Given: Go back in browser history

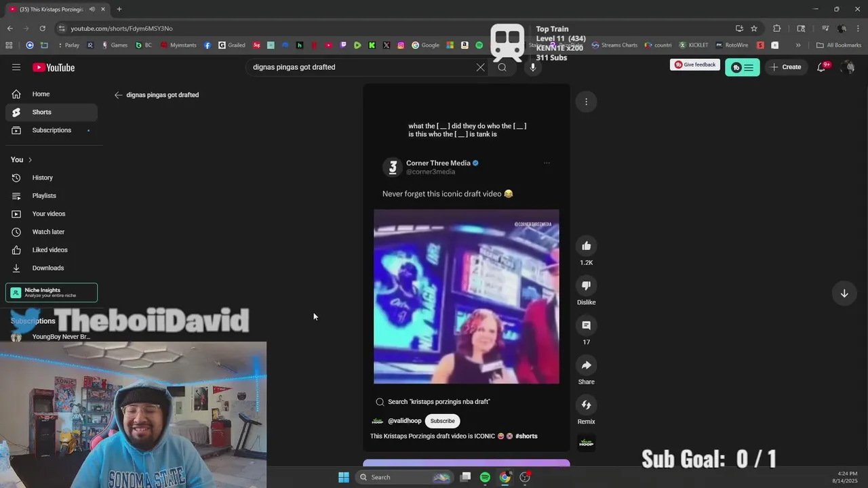Looking at the screenshot, I should click(x=9, y=28).
